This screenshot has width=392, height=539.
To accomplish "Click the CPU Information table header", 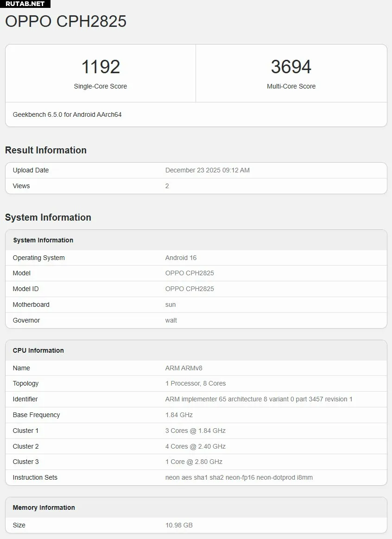I will click(38, 350).
